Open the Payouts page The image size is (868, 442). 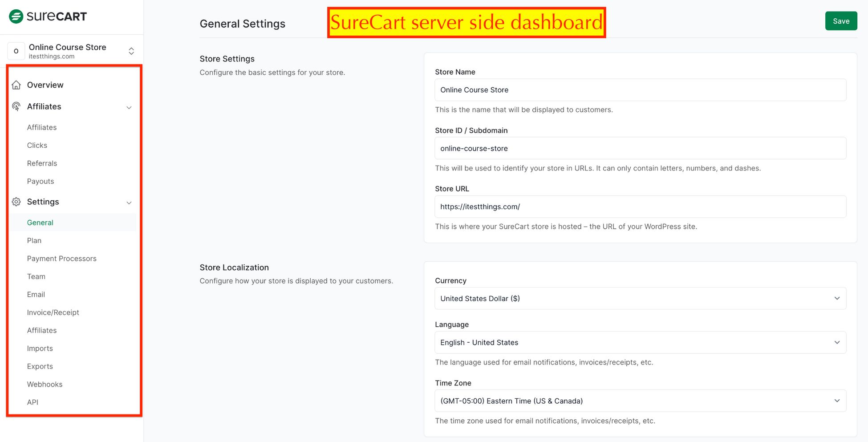(41, 181)
